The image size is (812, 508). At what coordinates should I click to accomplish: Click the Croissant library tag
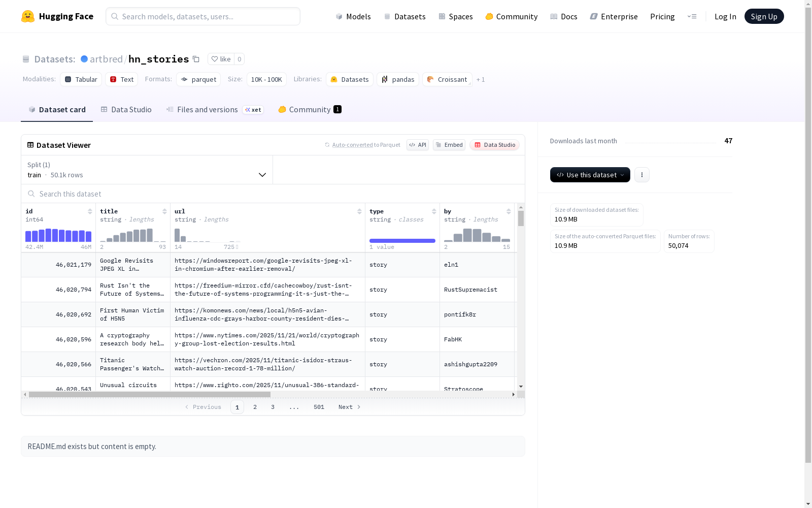[447, 79]
